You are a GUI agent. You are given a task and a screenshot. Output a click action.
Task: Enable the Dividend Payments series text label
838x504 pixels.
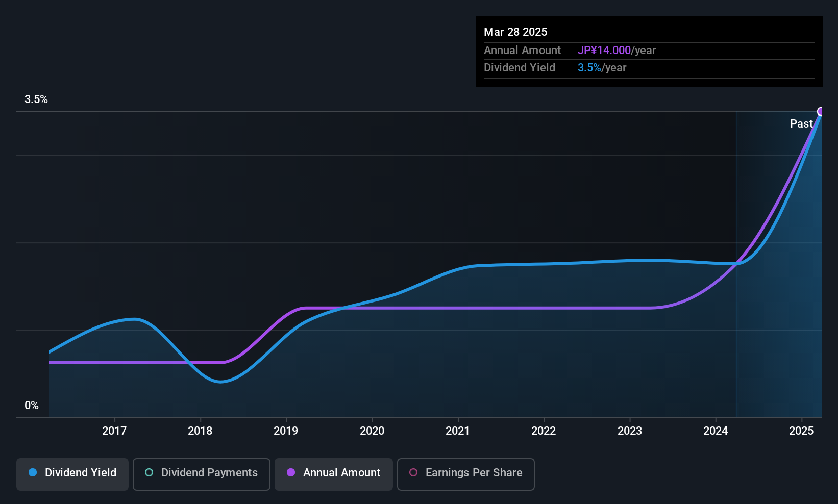209,472
